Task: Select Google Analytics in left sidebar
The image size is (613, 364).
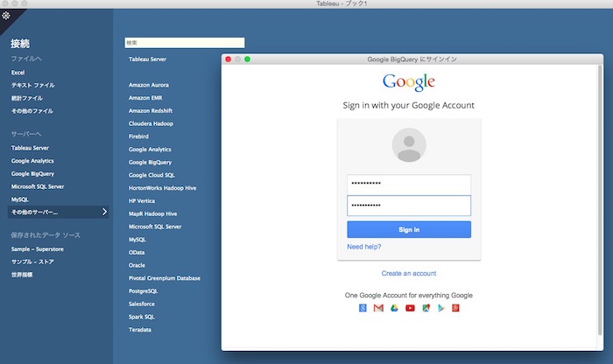Action: tap(32, 161)
